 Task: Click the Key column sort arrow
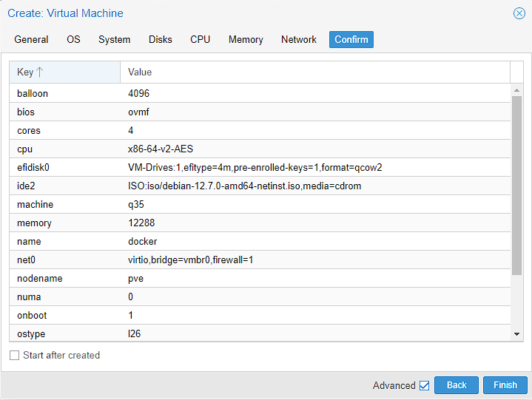tap(40, 72)
